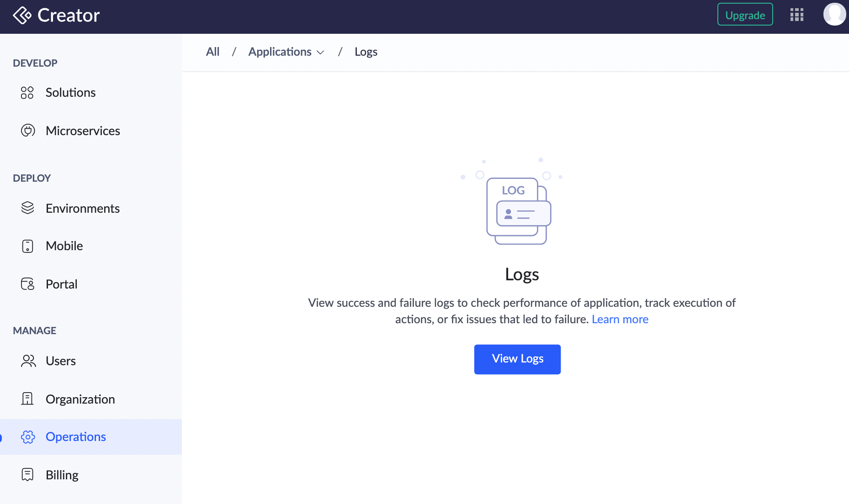Screen dimensions: 849x504
Task: Click the Microservices plug icon
Action: tap(28, 131)
